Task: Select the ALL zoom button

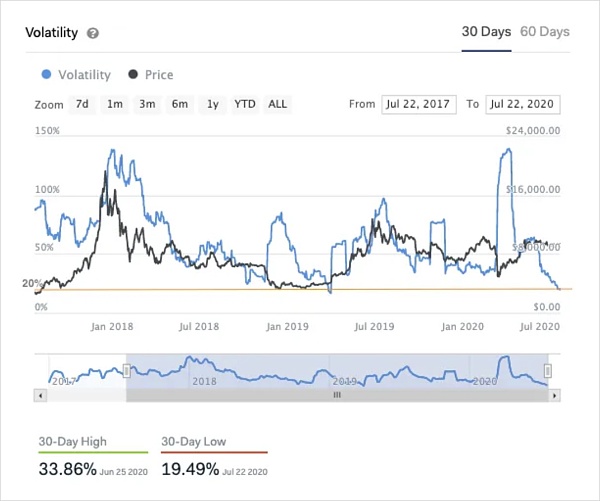Action: click(277, 104)
